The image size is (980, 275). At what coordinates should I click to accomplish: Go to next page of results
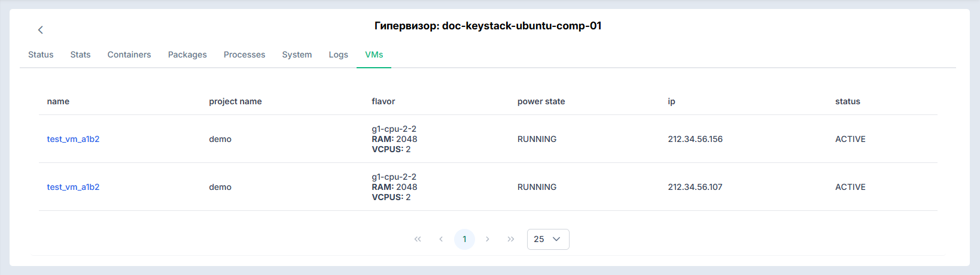488,239
